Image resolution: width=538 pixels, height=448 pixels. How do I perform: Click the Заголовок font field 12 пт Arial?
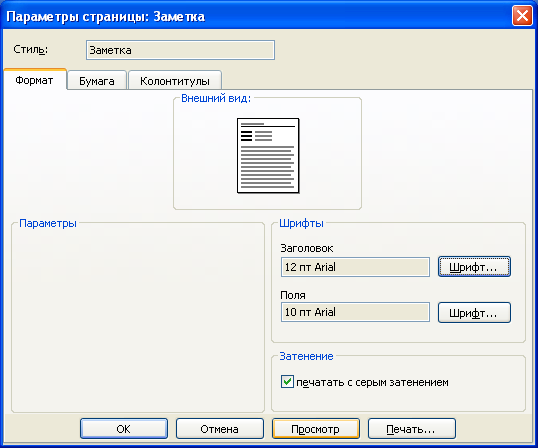tap(355, 267)
